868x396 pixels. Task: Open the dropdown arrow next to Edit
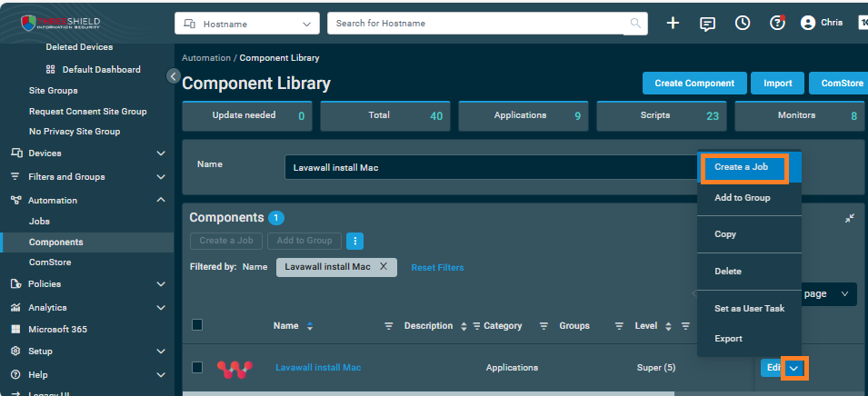click(x=794, y=368)
